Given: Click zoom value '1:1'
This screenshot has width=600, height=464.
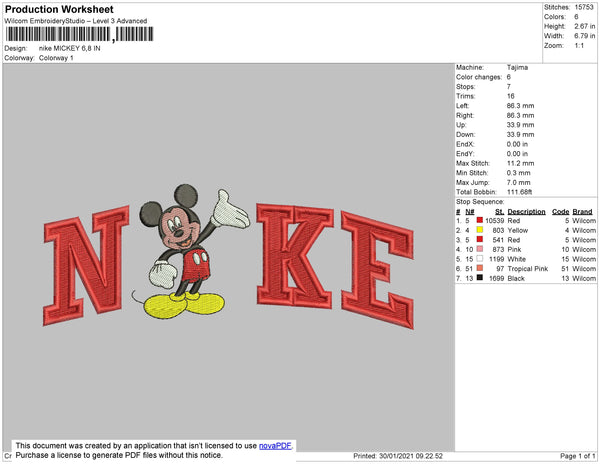Looking at the screenshot, I should click(579, 46).
